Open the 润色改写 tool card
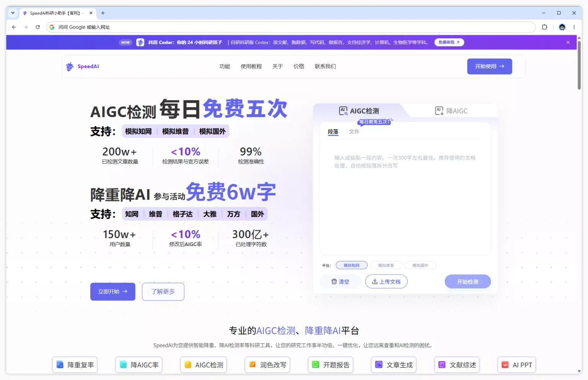 pos(268,365)
